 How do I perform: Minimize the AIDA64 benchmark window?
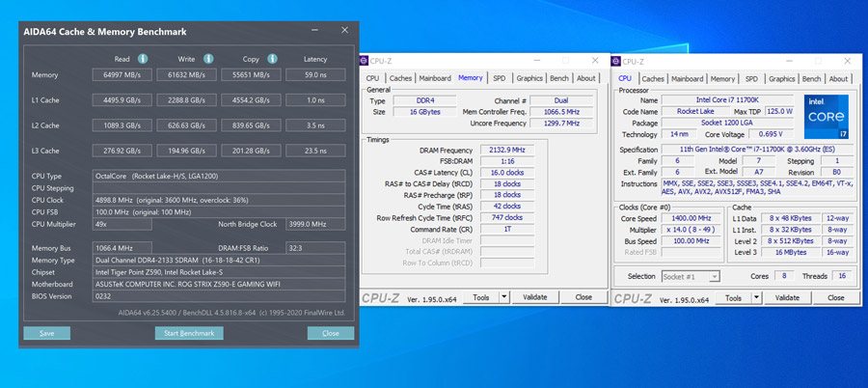pos(314,31)
